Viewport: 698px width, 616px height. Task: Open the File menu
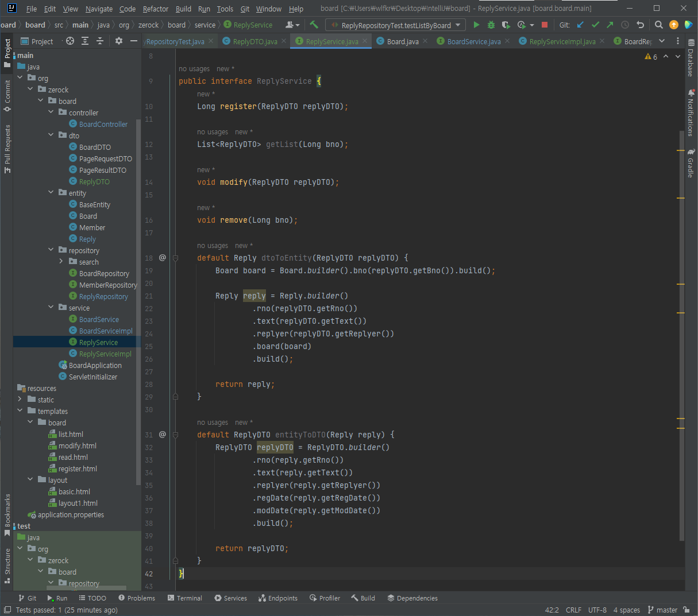coord(32,9)
